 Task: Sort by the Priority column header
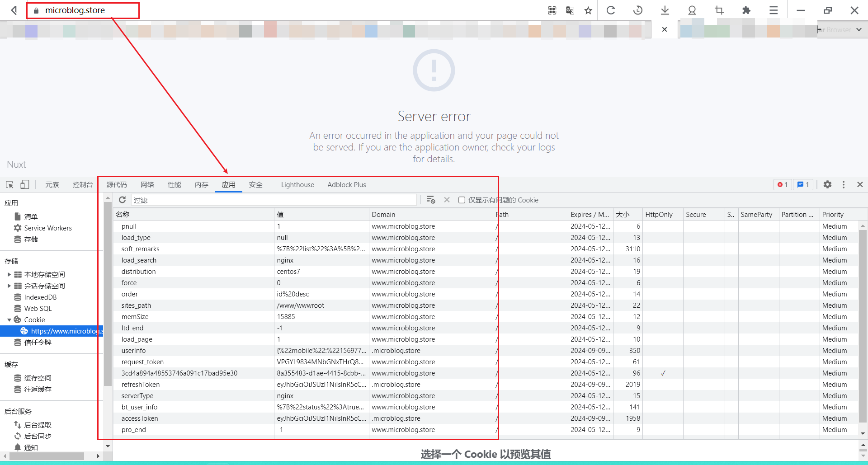point(839,214)
